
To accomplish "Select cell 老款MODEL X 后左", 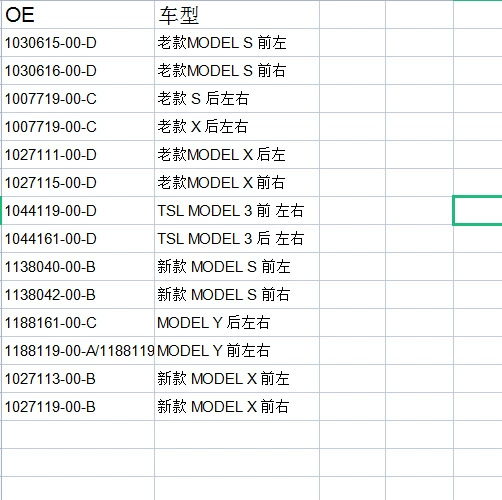I will point(237,155).
